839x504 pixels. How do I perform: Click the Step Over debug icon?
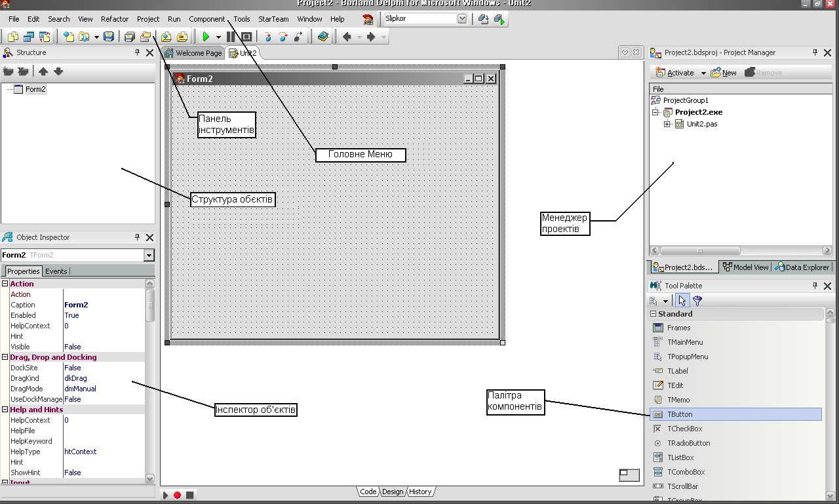click(x=283, y=37)
